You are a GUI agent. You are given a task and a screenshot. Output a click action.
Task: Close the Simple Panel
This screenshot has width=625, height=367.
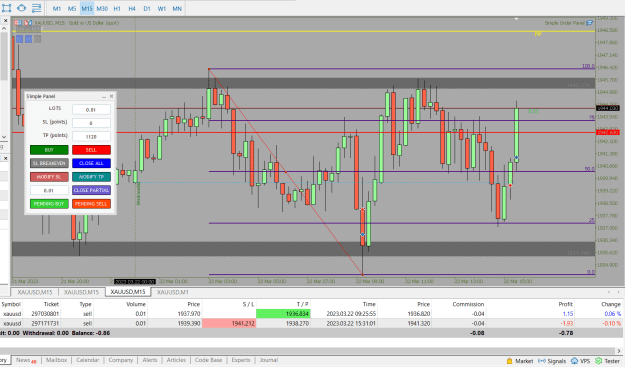coord(112,96)
